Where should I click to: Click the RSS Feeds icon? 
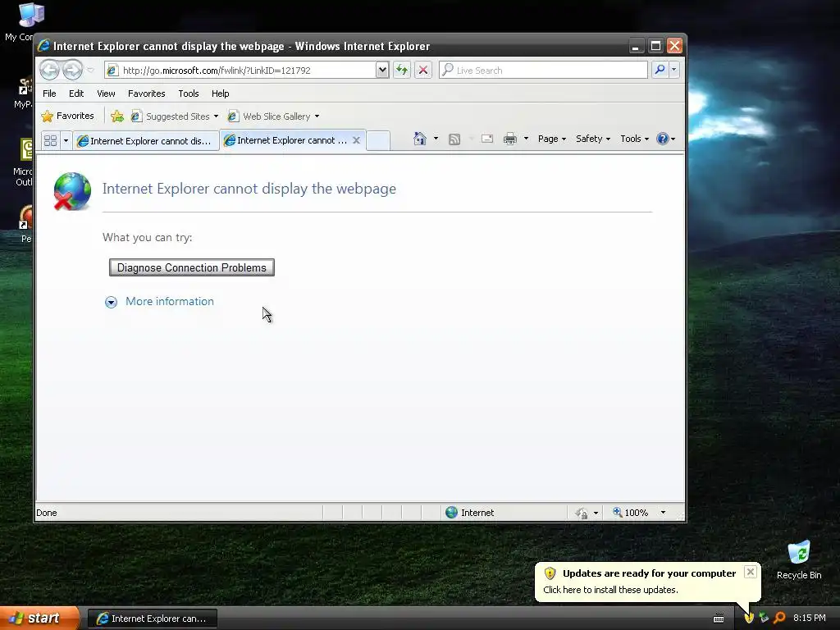454,139
